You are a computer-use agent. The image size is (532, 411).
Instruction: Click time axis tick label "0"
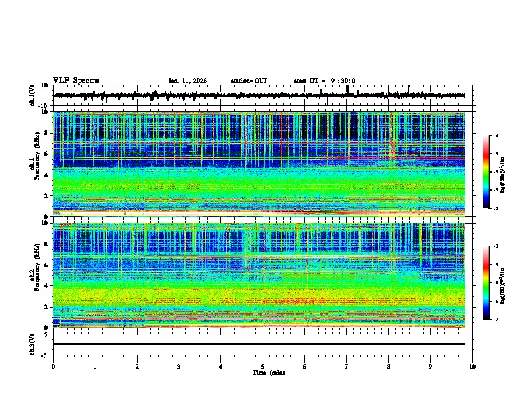53,367
